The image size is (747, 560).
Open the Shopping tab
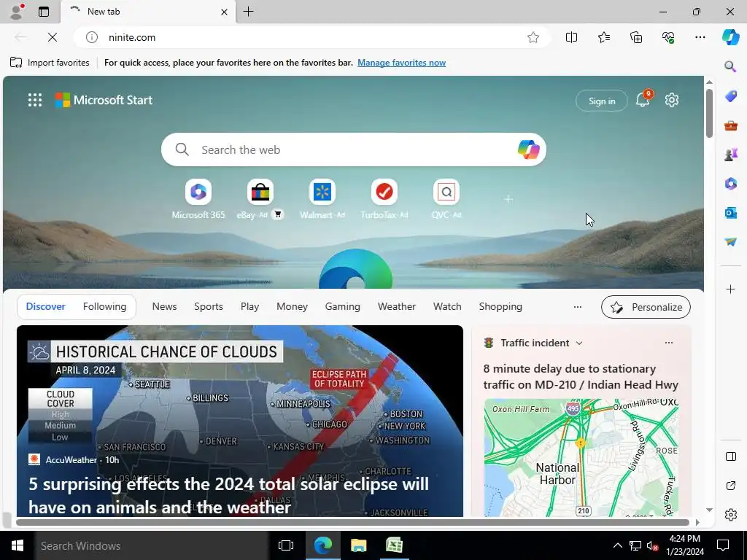(500, 307)
